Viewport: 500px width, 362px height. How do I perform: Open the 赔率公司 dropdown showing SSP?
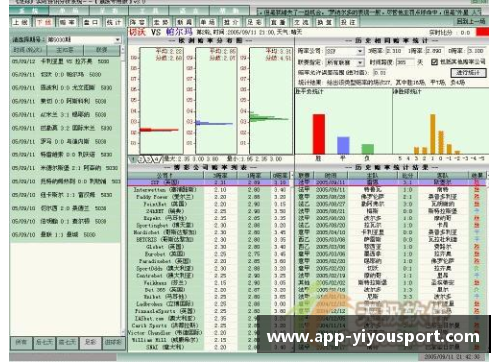click(x=344, y=51)
